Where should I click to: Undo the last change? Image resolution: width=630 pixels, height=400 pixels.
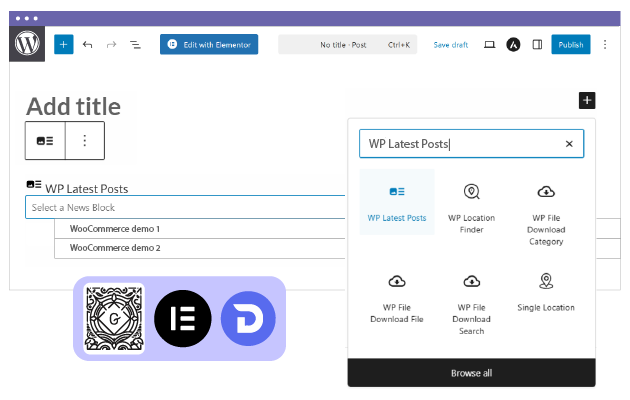88,45
